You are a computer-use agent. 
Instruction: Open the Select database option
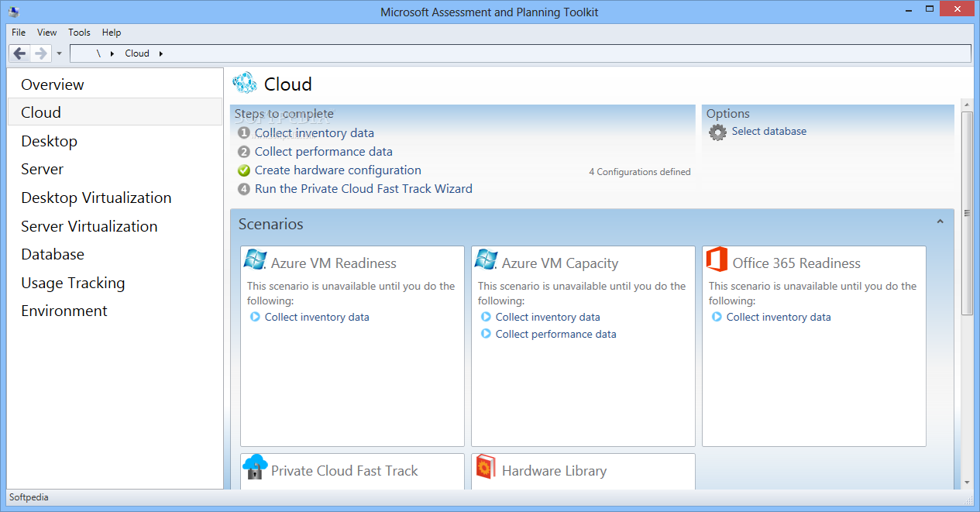[769, 132]
